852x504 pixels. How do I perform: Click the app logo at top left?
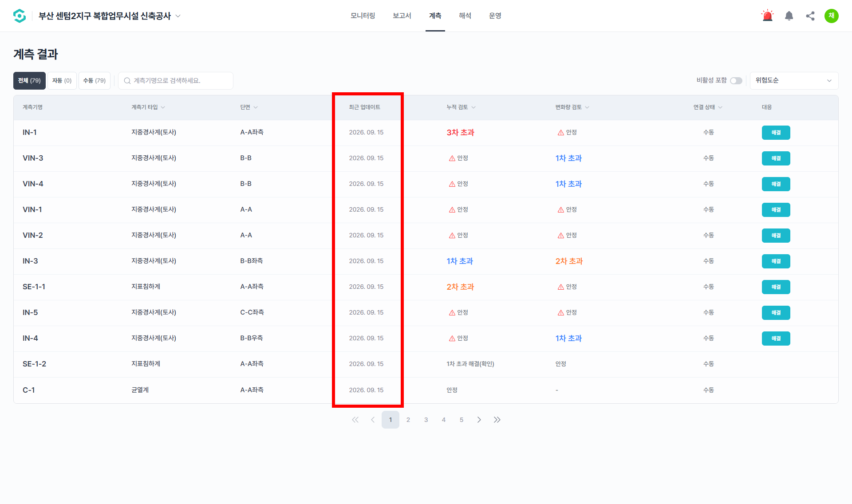[20, 16]
